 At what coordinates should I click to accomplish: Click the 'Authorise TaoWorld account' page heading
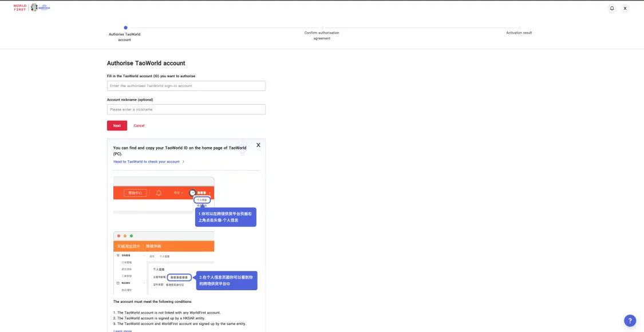146,64
